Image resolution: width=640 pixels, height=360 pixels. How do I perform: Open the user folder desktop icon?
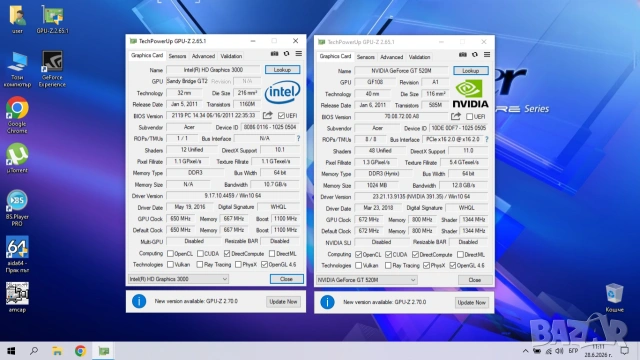[17, 19]
